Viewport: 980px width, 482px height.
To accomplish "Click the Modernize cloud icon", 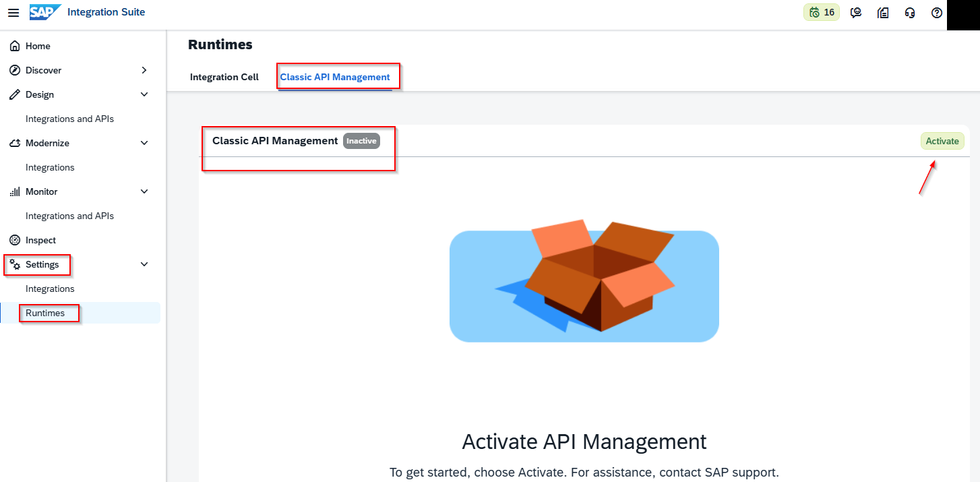I will pos(15,143).
